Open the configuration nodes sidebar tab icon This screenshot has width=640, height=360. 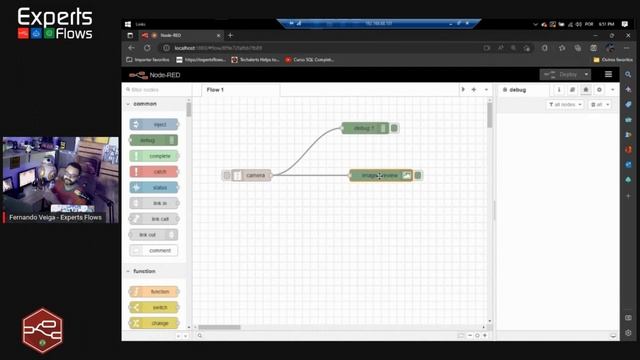click(x=599, y=90)
